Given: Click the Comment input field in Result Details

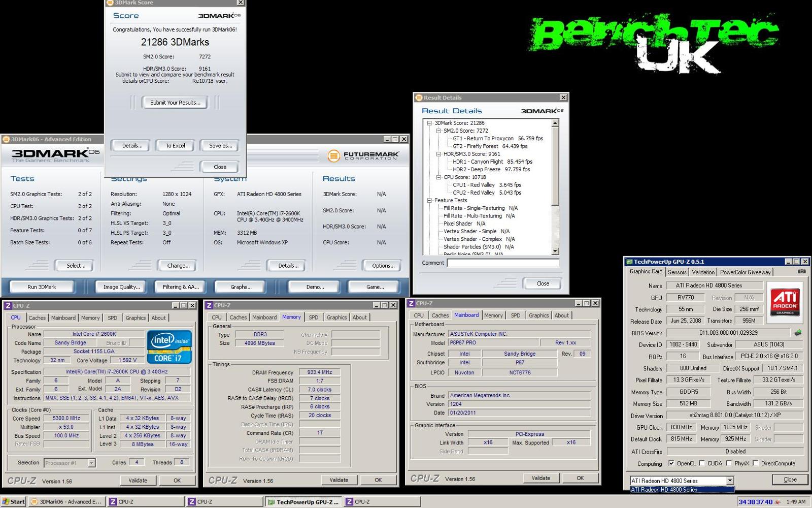Looking at the screenshot, I should (503, 263).
